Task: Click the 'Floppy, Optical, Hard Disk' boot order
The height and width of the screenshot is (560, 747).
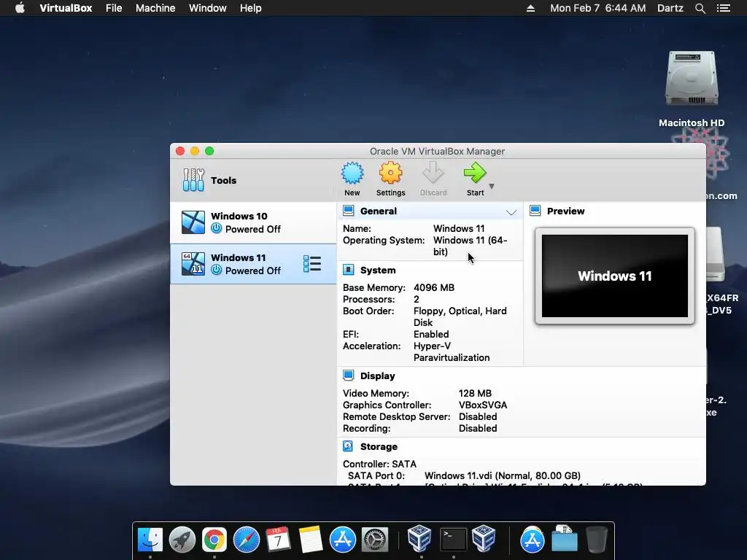Action: coord(460,316)
